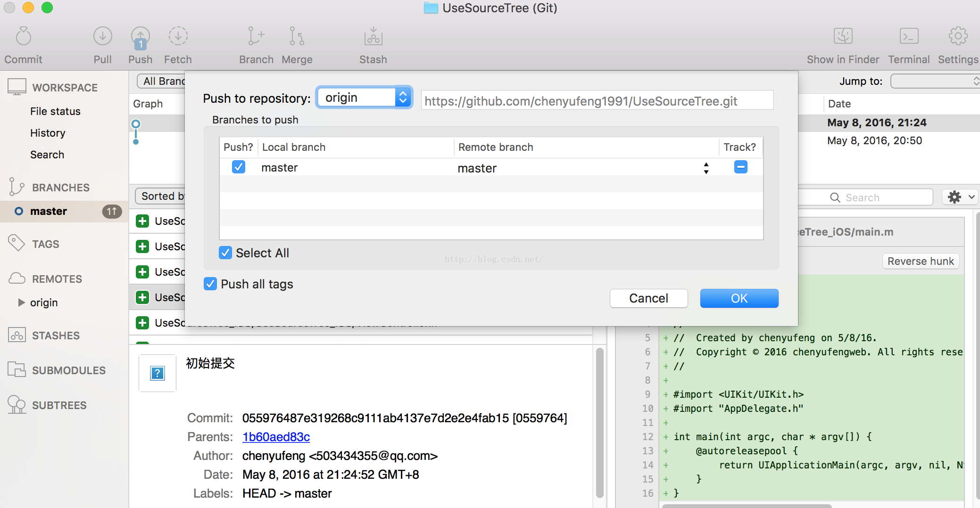Open the Push to repository dropdown
Viewport: 980px width, 508px height.
pyautogui.click(x=364, y=98)
